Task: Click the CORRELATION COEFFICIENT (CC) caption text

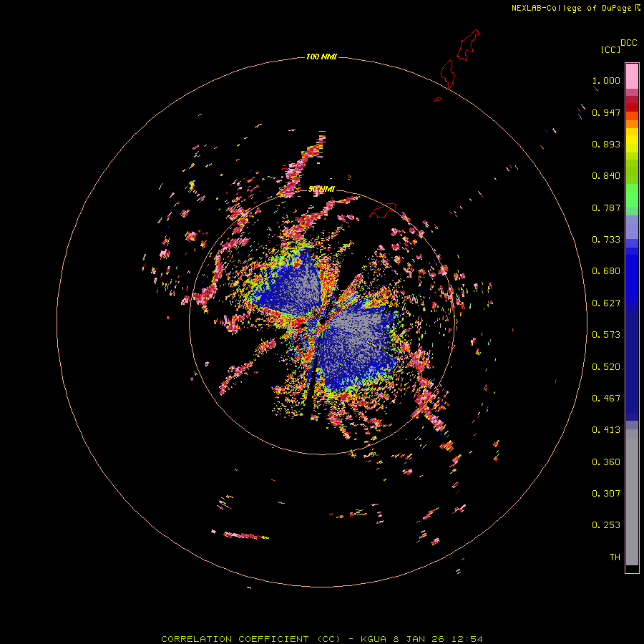Action: [x=251, y=639]
